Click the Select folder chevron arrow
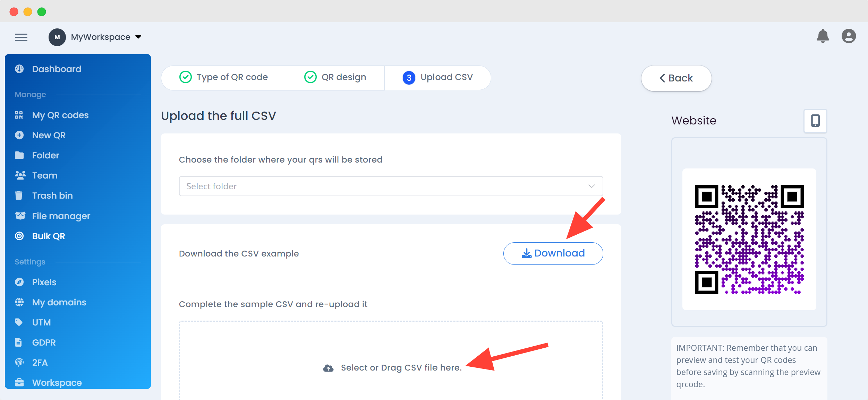 coord(592,186)
